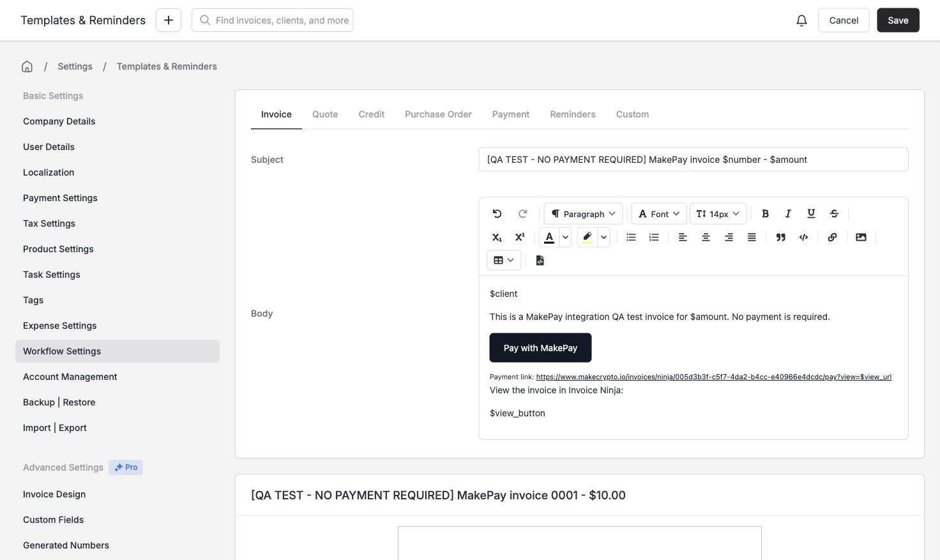This screenshot has height=560, width=940.
Task: Go to the home dashboard icon
Action: (27, 66)
